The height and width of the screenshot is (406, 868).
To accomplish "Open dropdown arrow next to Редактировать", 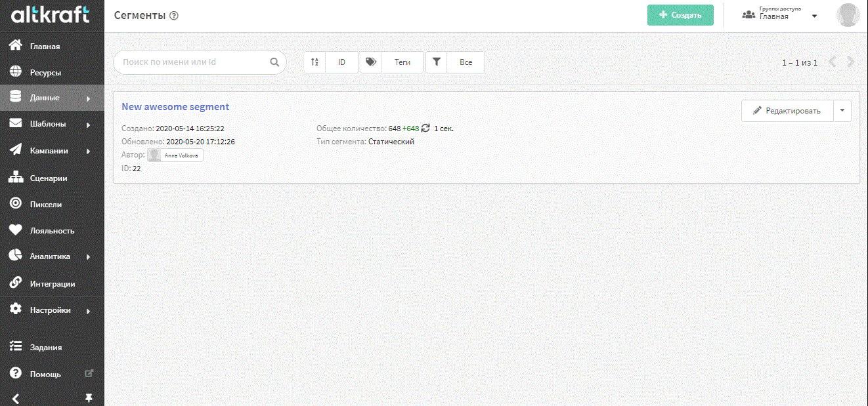I will 842,111.
